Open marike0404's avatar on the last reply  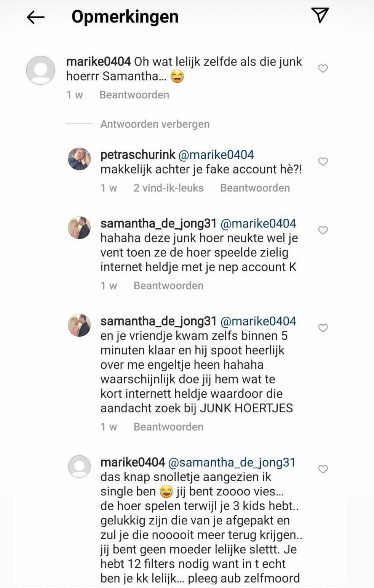(x=79, y=466)
